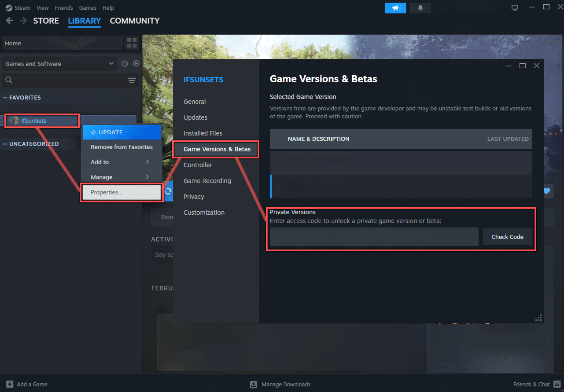Expand the Add to submenu

[x=122, y=162]
